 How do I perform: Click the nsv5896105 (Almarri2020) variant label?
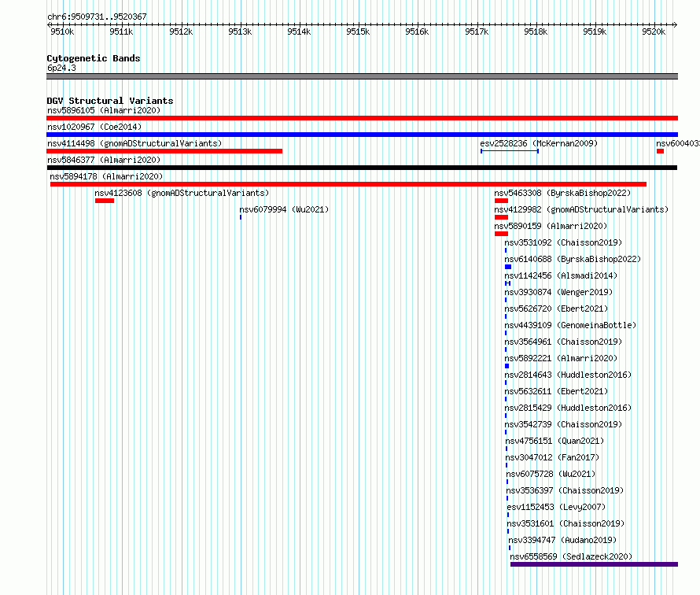coord(104,110)
